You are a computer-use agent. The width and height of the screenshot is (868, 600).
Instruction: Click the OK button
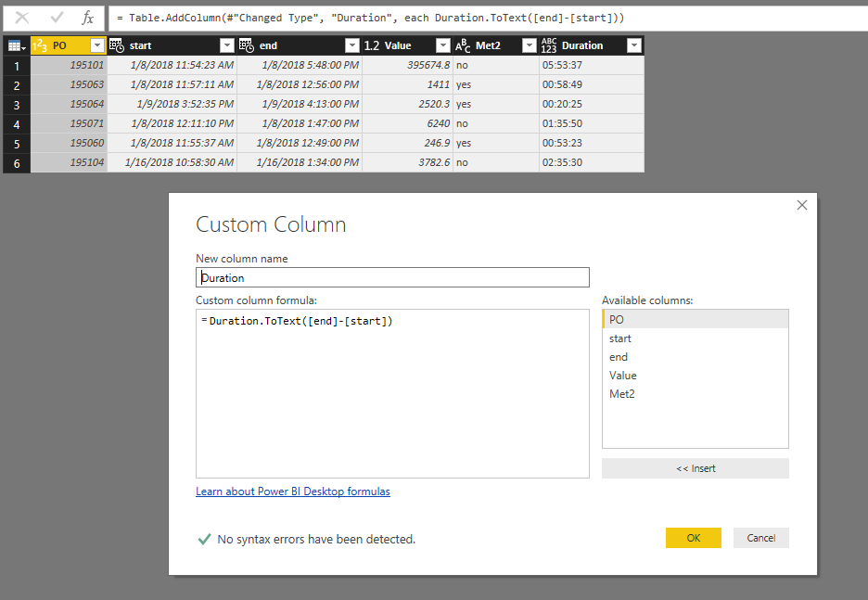pyautogui.click(x=693, y=538)
